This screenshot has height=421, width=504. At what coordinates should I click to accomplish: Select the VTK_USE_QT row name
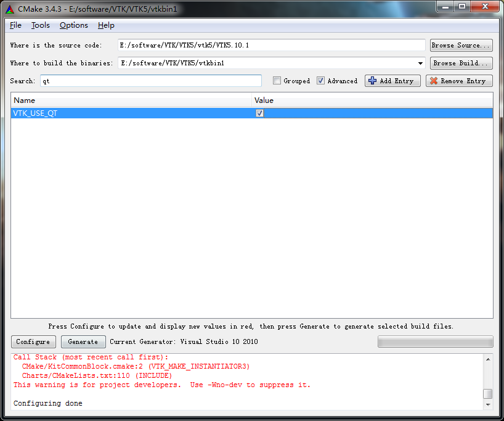click(x=35, y=113)
